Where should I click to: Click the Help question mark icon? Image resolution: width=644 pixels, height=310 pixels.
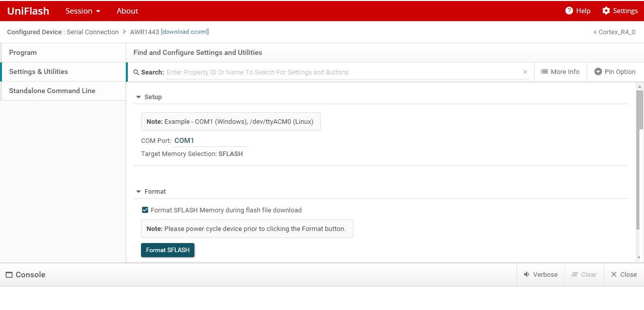click(x=569, y=11)
